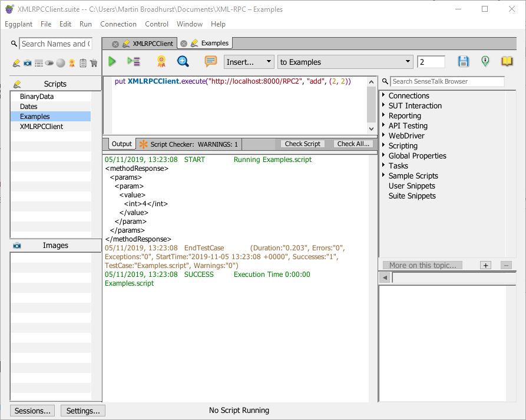Click the green Run Script play button

112,62
